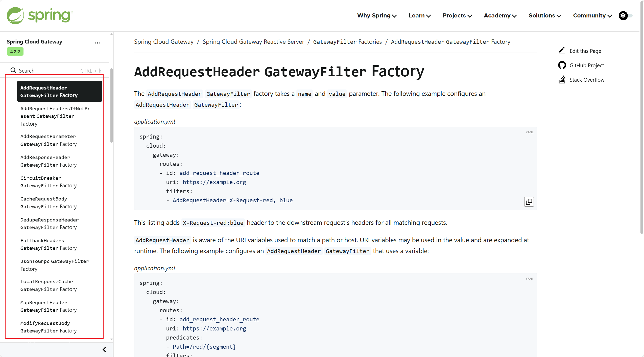Collapse sidebar with the left chevron
The image size is (644, 357).
pos(104,349)
